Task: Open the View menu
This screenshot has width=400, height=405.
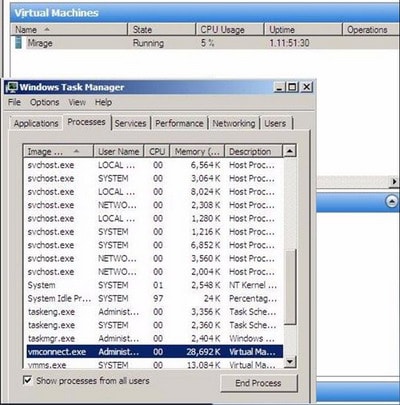Action: (77, 102)
